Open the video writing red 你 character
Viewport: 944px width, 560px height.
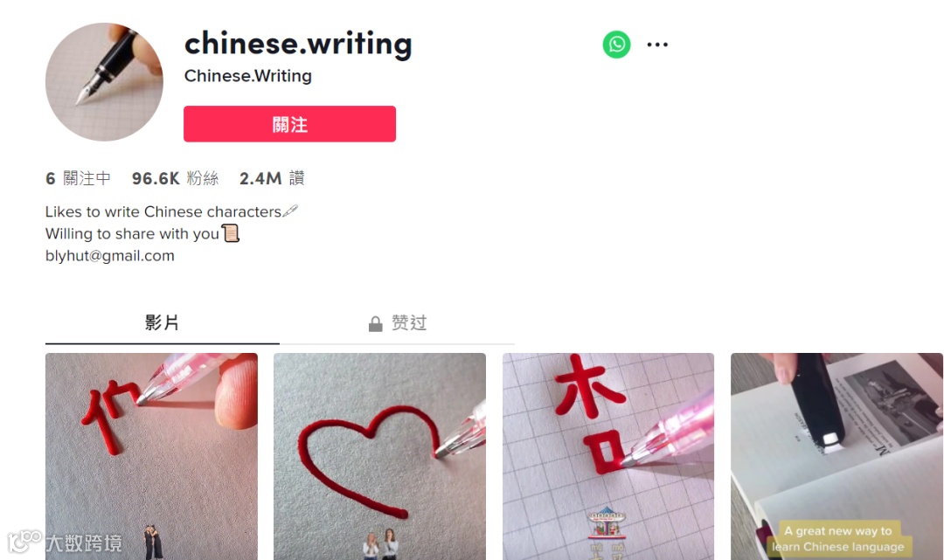151,457
